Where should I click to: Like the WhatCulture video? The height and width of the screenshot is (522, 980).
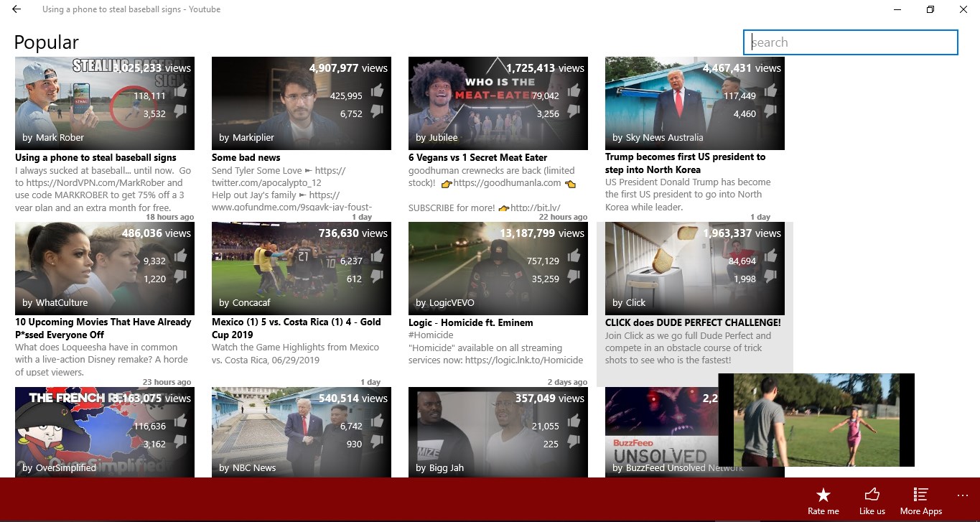pos(180,256)
